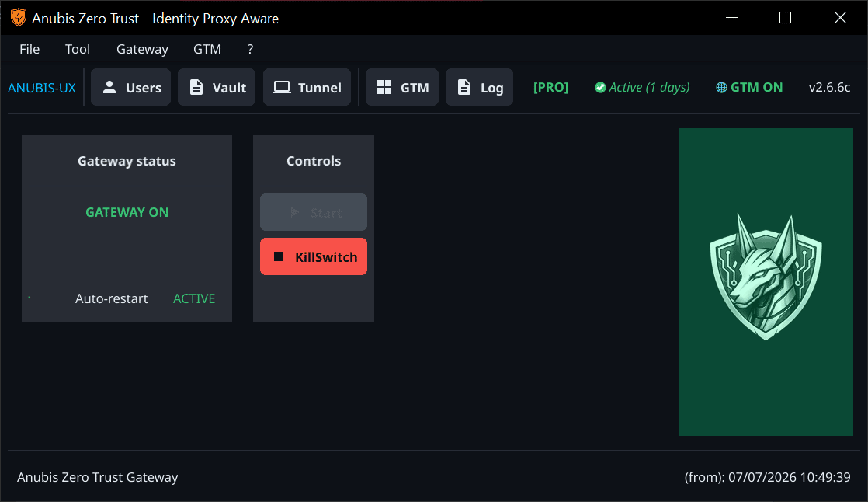Open the File menu

pyautogui.click(x=30, y=49)
